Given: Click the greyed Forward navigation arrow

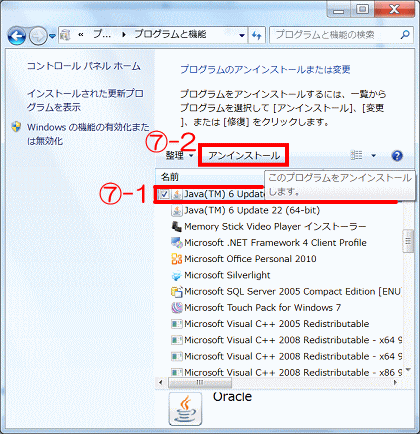Looking at the screenshot, I should tap(38, 36).
